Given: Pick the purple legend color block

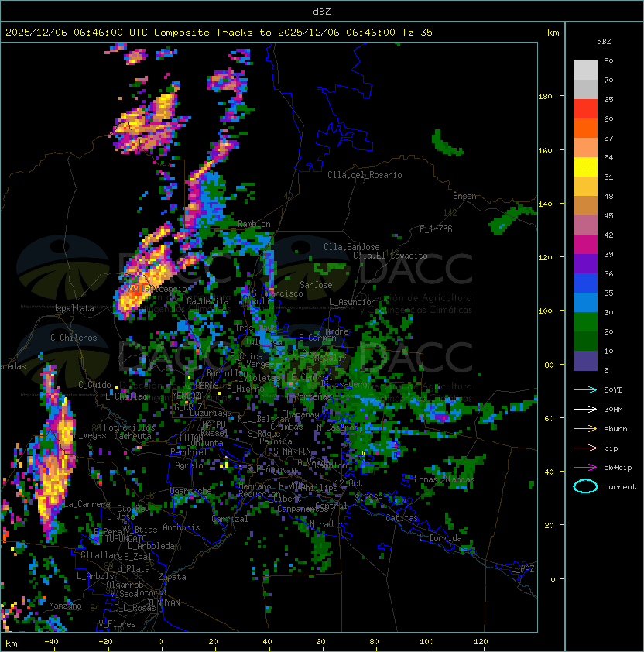Looking at the screenshot, I should point(585,263).
